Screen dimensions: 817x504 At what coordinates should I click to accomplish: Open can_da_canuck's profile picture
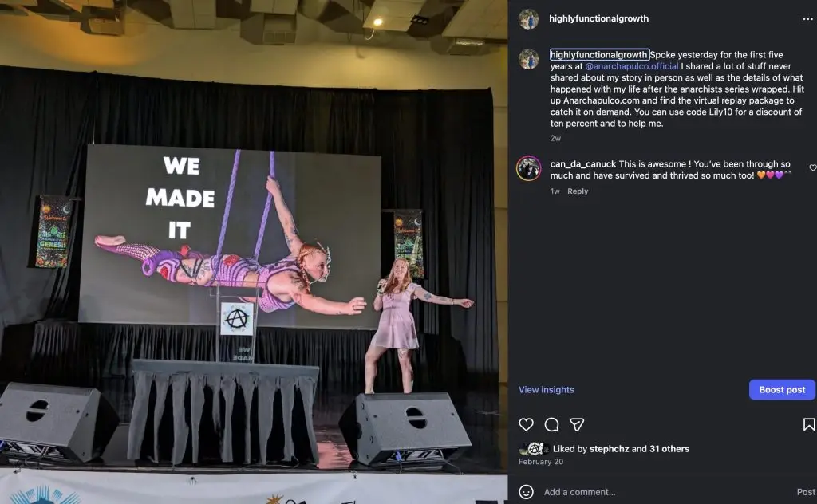click(528, 169)
